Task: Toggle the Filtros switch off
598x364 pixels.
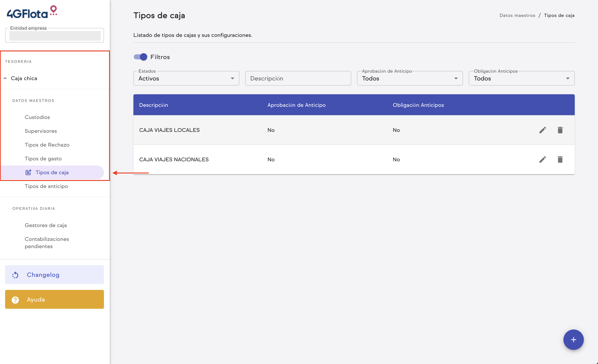Action: [x=141, y=57]
